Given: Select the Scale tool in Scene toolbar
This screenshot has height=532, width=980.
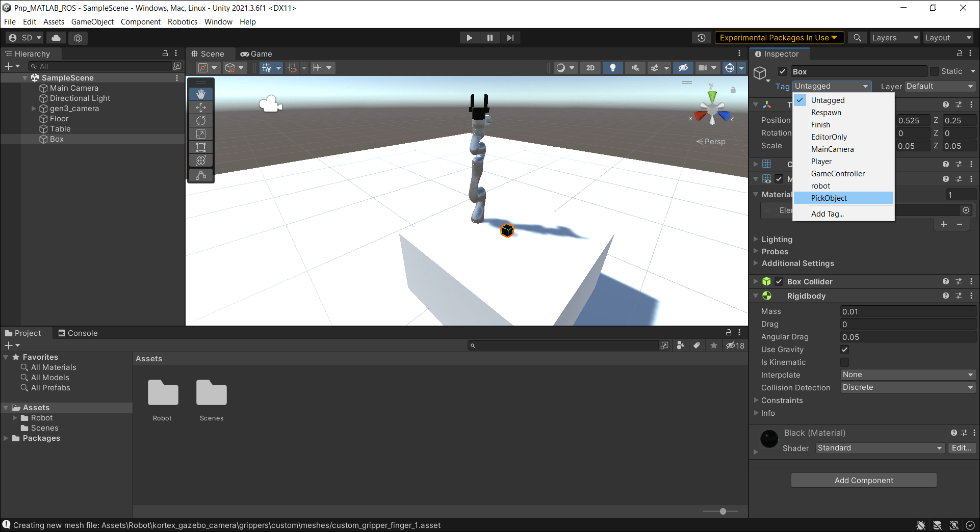Looking at the screenshot, I should point(201,134).
